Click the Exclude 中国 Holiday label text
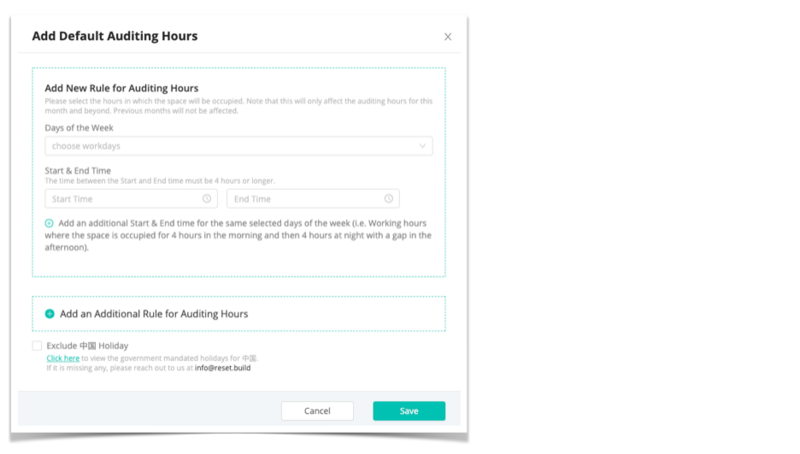800x454 pixels. click(87, 346)
